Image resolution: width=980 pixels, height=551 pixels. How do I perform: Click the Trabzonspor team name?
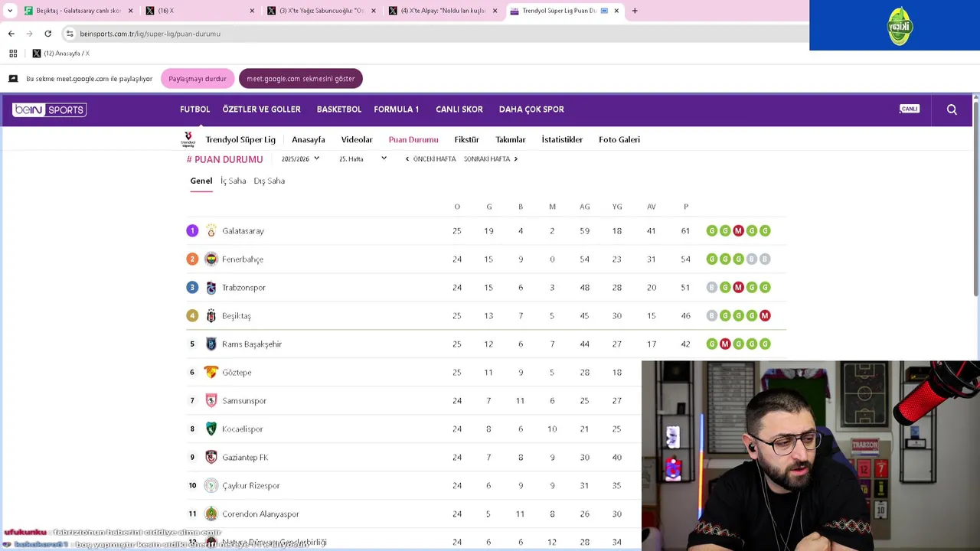(x=243, y=287)
